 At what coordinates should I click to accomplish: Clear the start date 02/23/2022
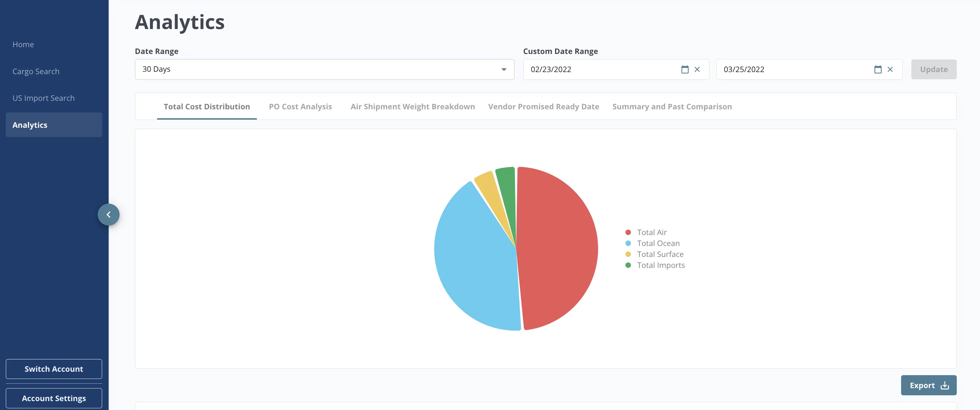pyautogui.click(x=697, y=69)
